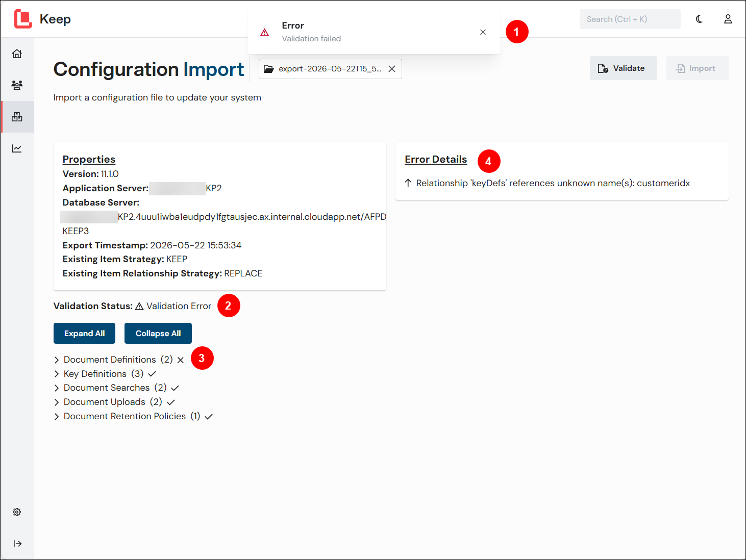Expand Document Retention Policies chevron

(x=57, y=417)
